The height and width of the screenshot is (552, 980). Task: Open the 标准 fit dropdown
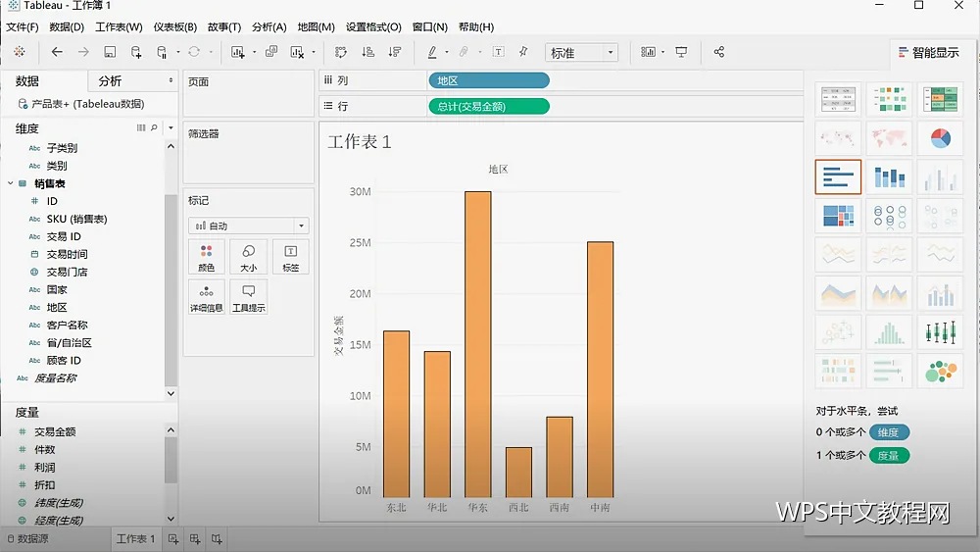click(x=581, y=53)
